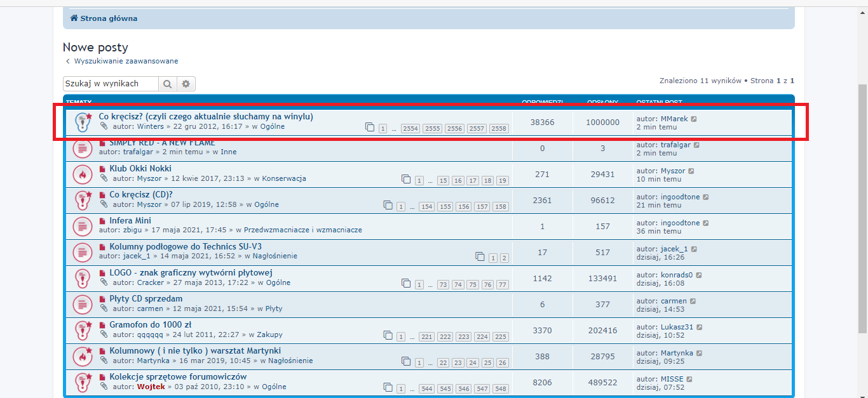The width and height of the screenshot is (868, 398).
Task: Click the magnifier search button
Action: coord(167,84)
